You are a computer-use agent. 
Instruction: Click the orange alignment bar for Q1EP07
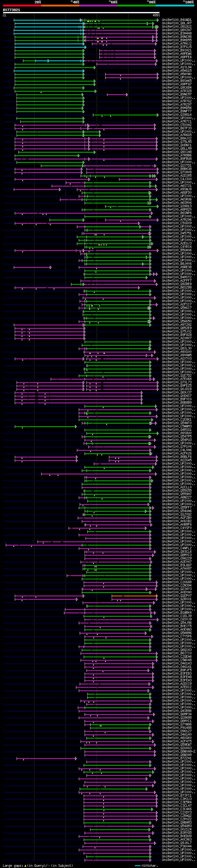(x=135, y=596)
